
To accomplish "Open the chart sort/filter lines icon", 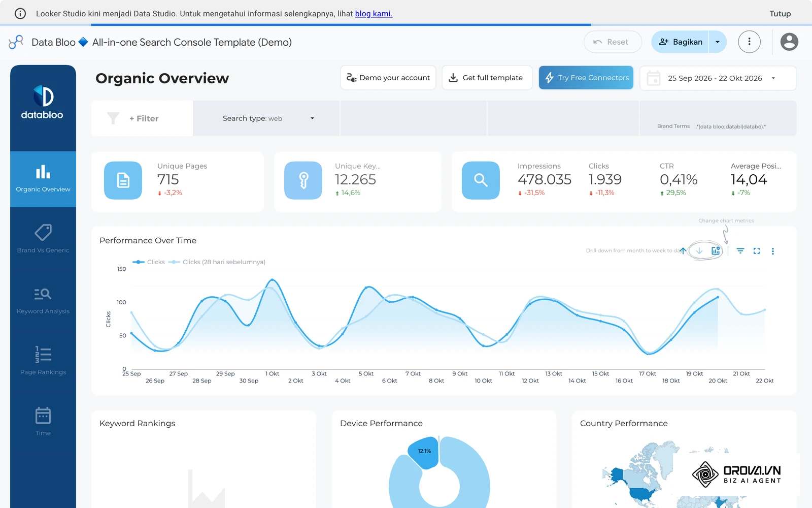I will tap(740, 251).
